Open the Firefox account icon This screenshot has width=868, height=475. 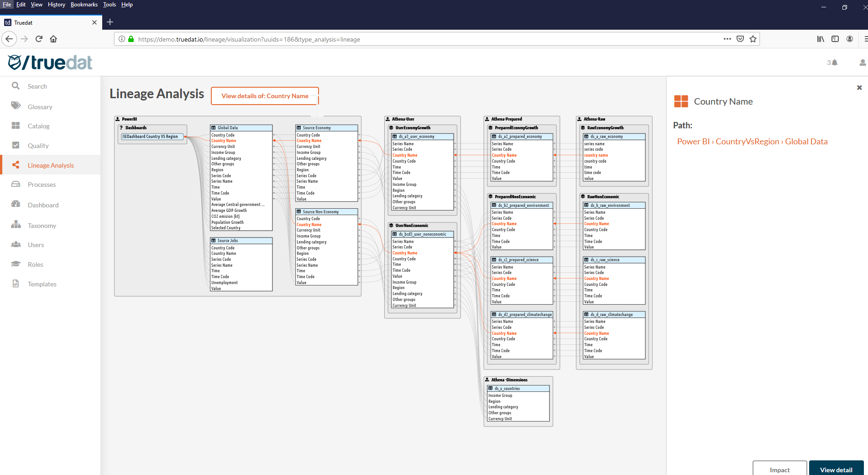[x=850, y=39]
